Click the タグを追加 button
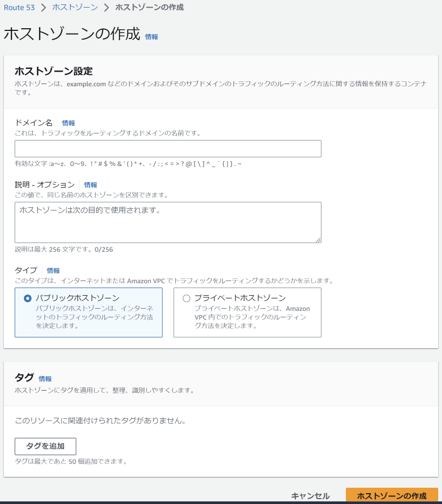The width and height of the screenshot is (442, 504). [46, 446]
